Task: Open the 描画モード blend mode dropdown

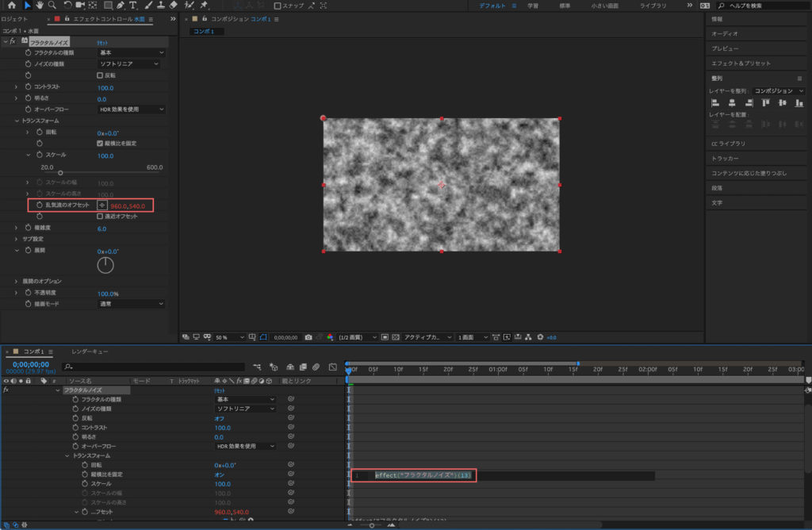Action: coord(132,304)
